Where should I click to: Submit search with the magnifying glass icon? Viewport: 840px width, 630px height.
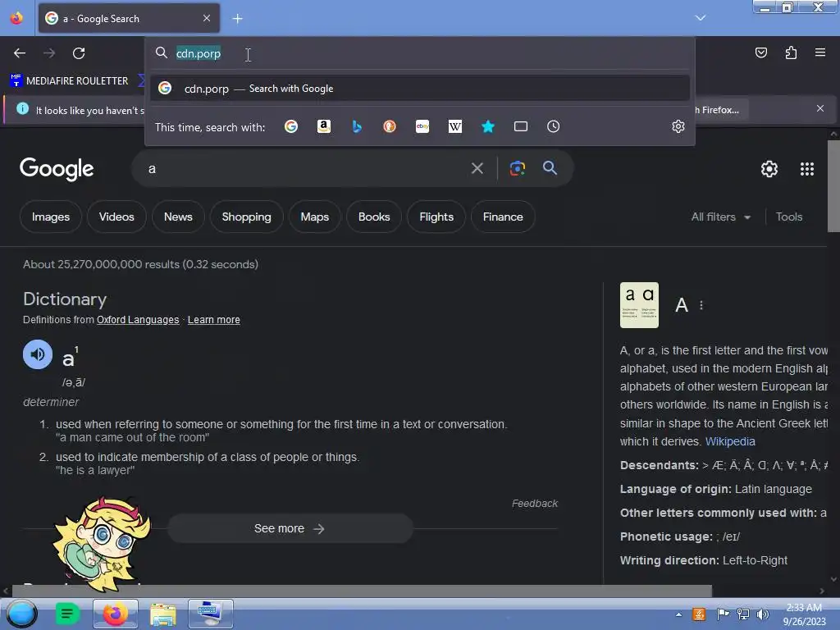click(550, 168)
